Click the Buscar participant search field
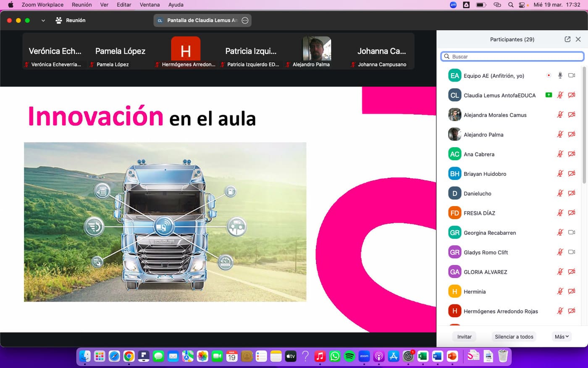 512,56
